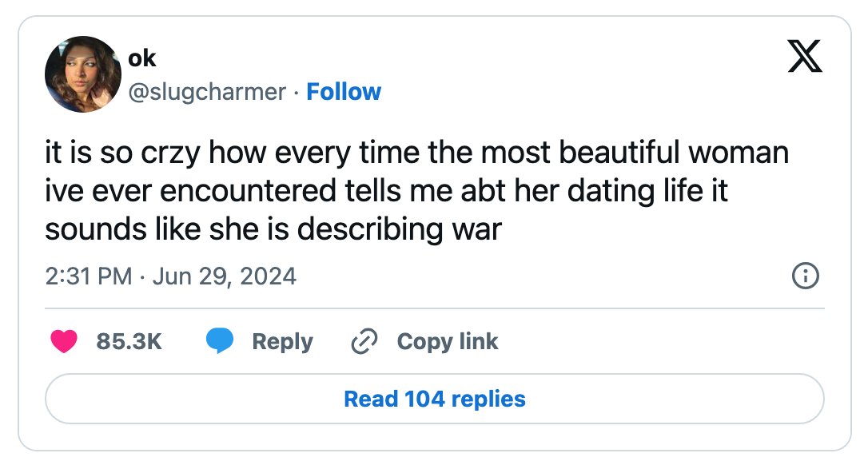Click the 85.3K like count

click(129, 341)
